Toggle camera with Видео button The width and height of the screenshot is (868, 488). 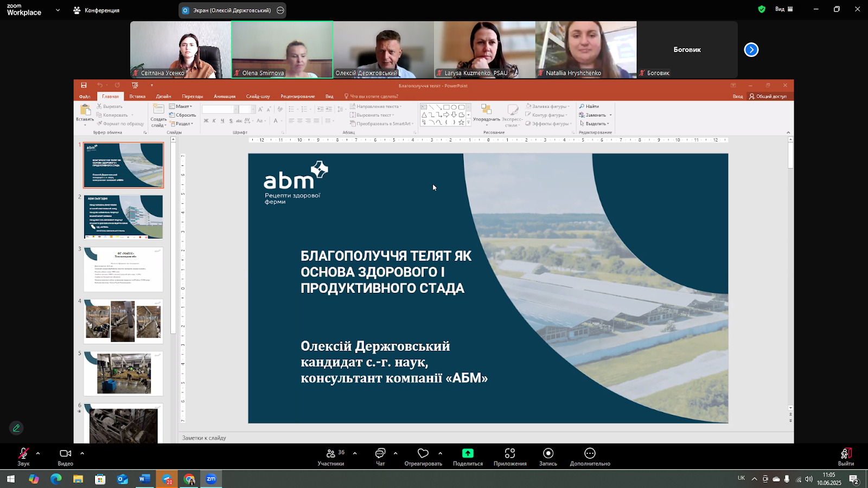pyautogui.click(x=66, y=457)
